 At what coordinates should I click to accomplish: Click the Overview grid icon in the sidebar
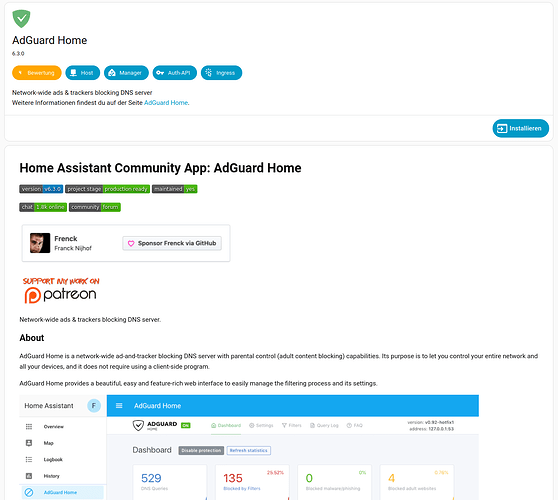coord(29,427)
